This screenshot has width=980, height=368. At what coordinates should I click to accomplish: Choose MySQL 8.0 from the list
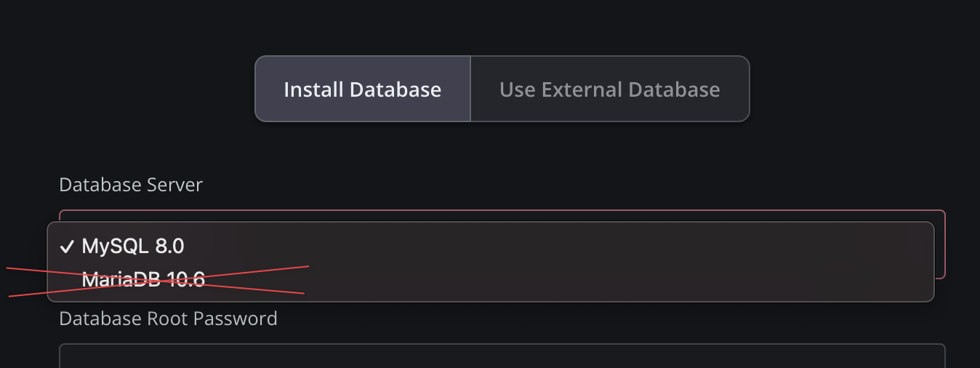[x=490, y=246]
